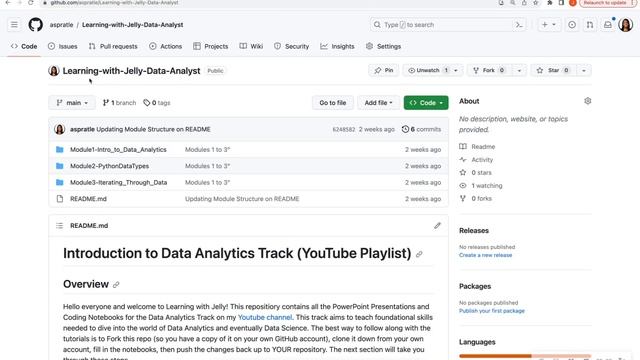Open the Add file dropdown
This screenshot has width=640, height=360.
[x=378, y=103]
